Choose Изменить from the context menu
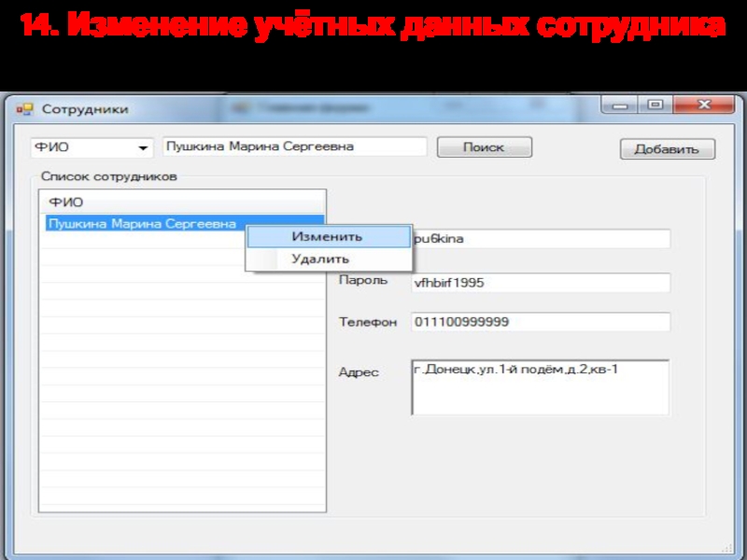The width and height of the screenshot is (747, 560). (327, 237)
